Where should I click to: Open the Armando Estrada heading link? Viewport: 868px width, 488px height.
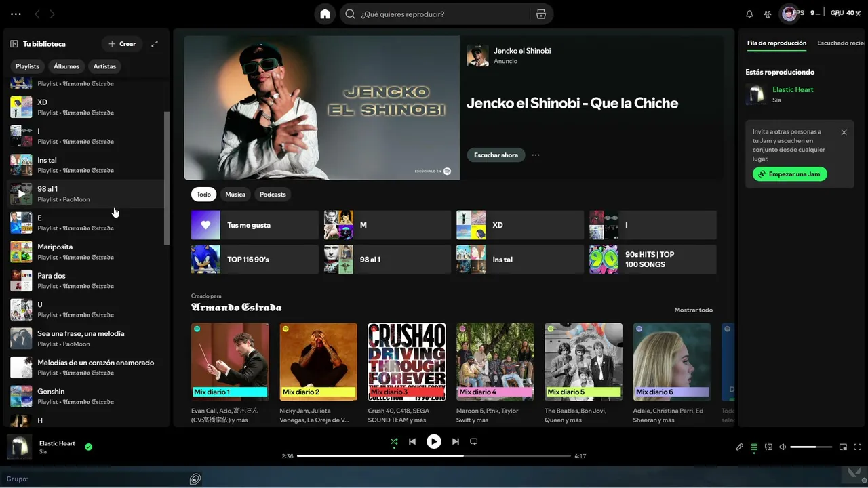click(237, 308)
